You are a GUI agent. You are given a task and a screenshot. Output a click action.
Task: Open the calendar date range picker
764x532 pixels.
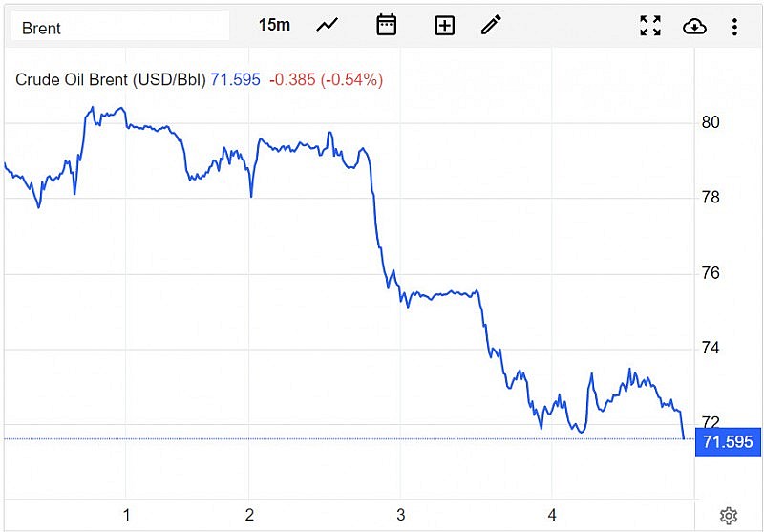386,25
